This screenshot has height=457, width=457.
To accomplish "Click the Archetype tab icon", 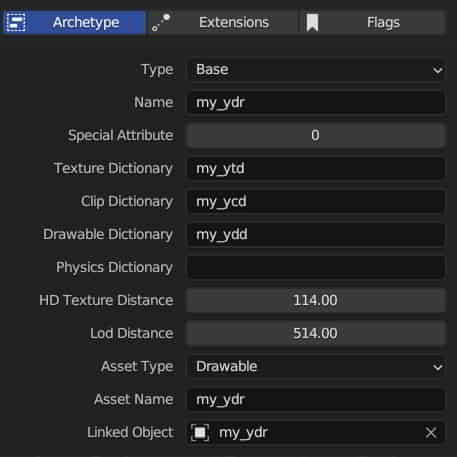I will [16, 23].
